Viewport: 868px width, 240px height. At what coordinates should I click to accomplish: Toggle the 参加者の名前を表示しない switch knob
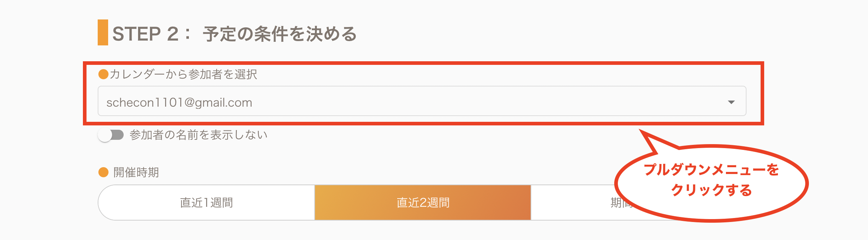coord(105,135)
